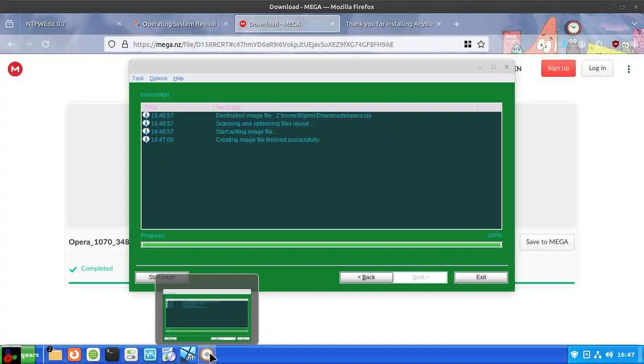Open the MEGA three-dot menu

point(629,69)
